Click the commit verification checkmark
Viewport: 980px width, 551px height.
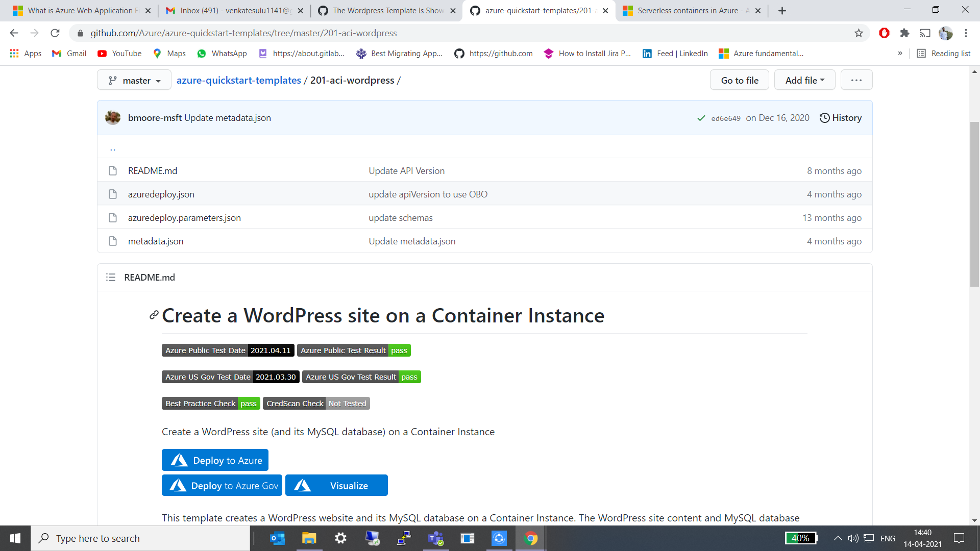[701, 118]
